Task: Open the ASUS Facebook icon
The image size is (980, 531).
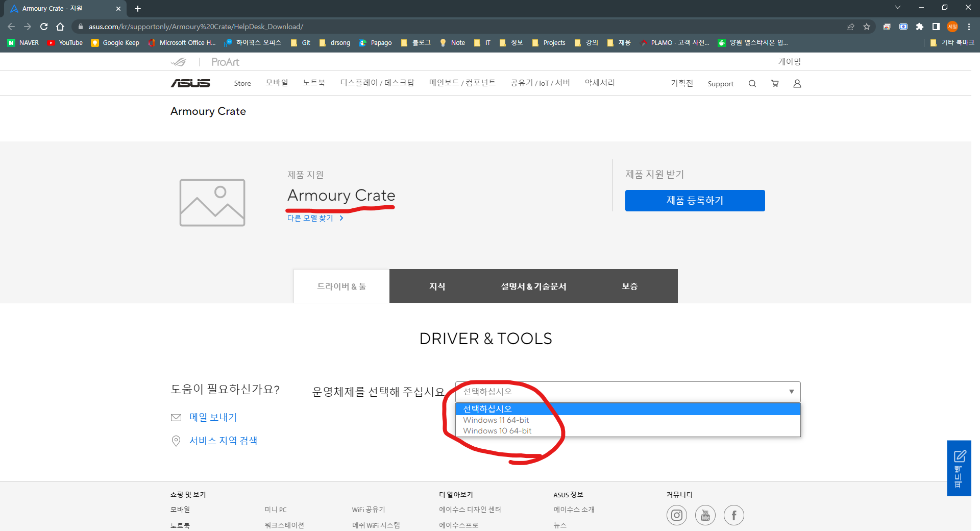Action: 734,515
